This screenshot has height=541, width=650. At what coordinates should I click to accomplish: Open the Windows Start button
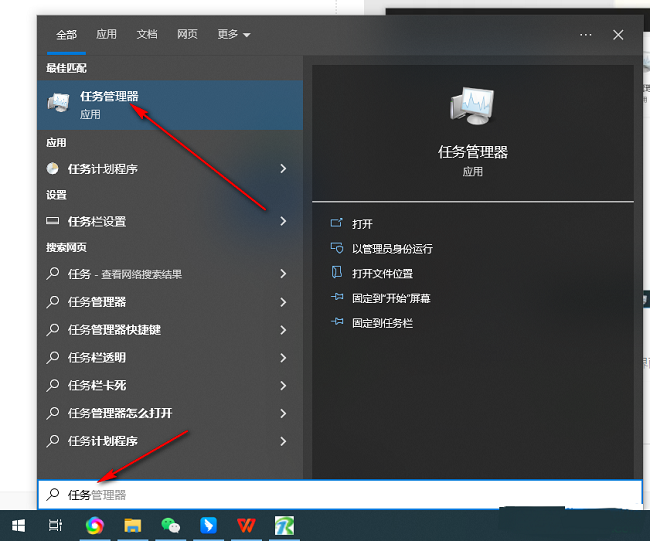[x=18, y=526]
